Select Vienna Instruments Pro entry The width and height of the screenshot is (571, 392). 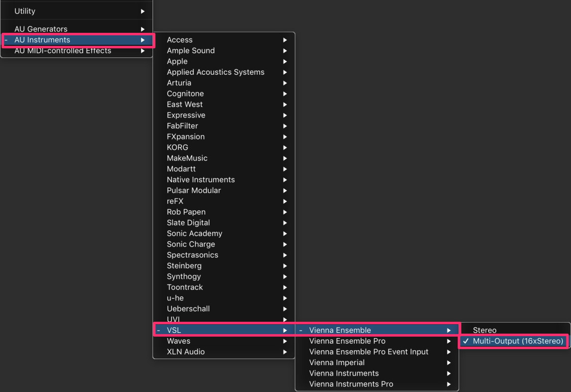[x=377, y=384]
